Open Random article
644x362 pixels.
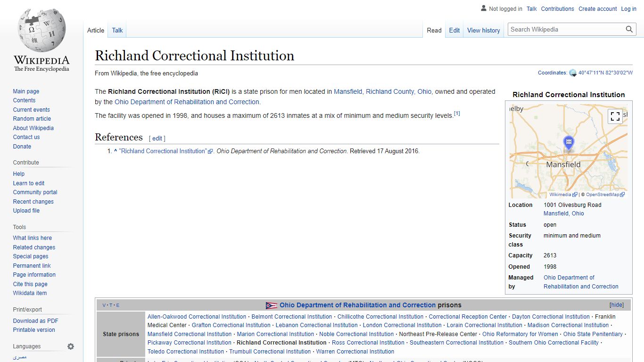point(32,119)
